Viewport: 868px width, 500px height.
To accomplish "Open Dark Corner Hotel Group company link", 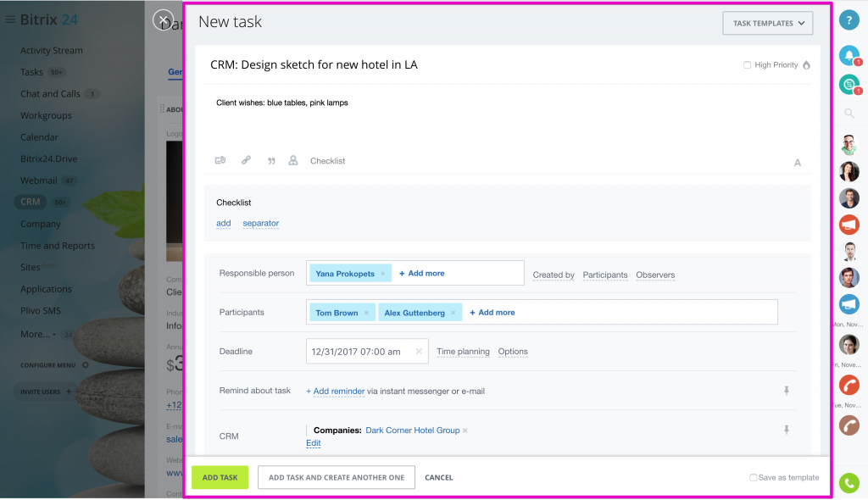I will pyautogui.click(x=413, y=431).
